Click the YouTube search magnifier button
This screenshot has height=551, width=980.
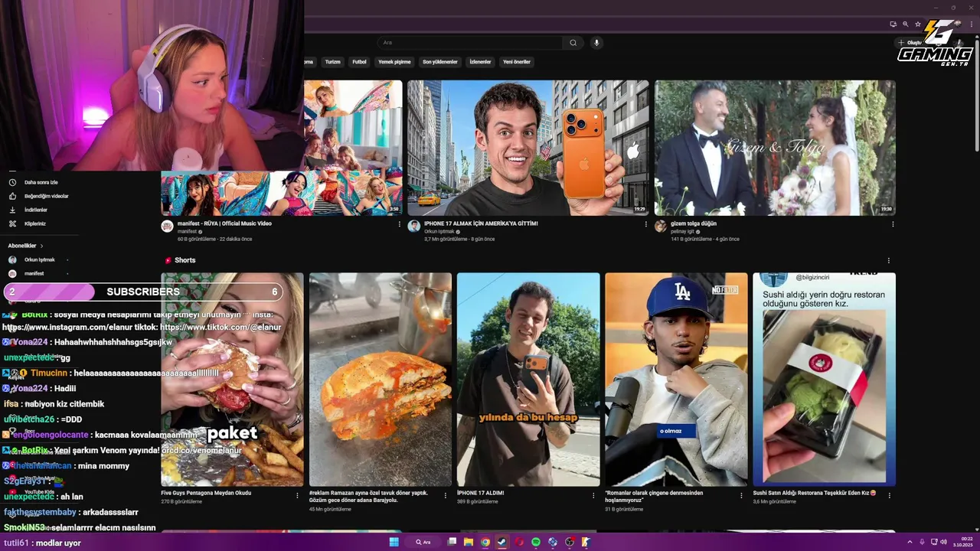(573, 43)
